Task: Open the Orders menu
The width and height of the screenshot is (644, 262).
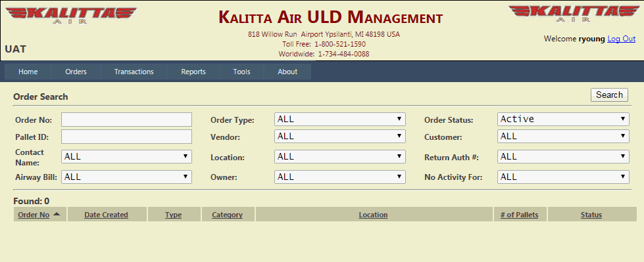Action: (x=76, y=72)
